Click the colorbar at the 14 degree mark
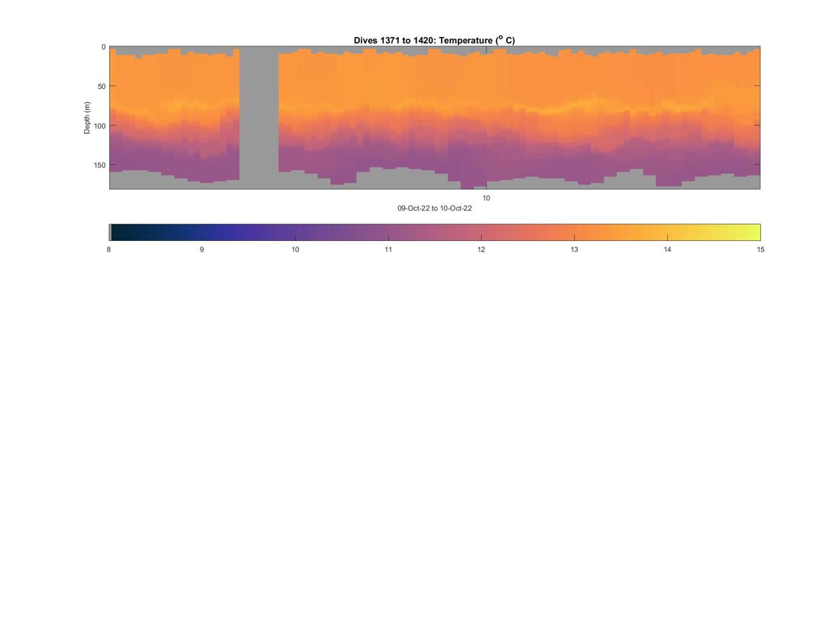 click(668, 232)
